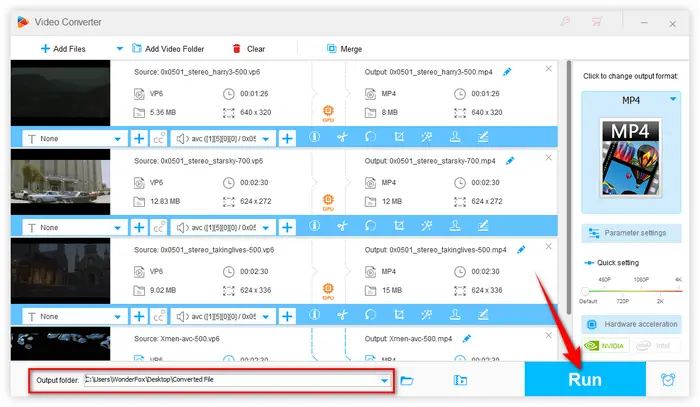Select the starsky-700 video thumbnail
The width and height of the screenshot is (700, 407).
tap(61, 182)
